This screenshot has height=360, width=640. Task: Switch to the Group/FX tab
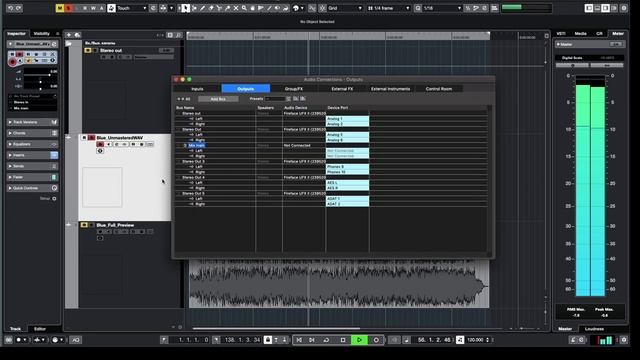click(294, 89)
